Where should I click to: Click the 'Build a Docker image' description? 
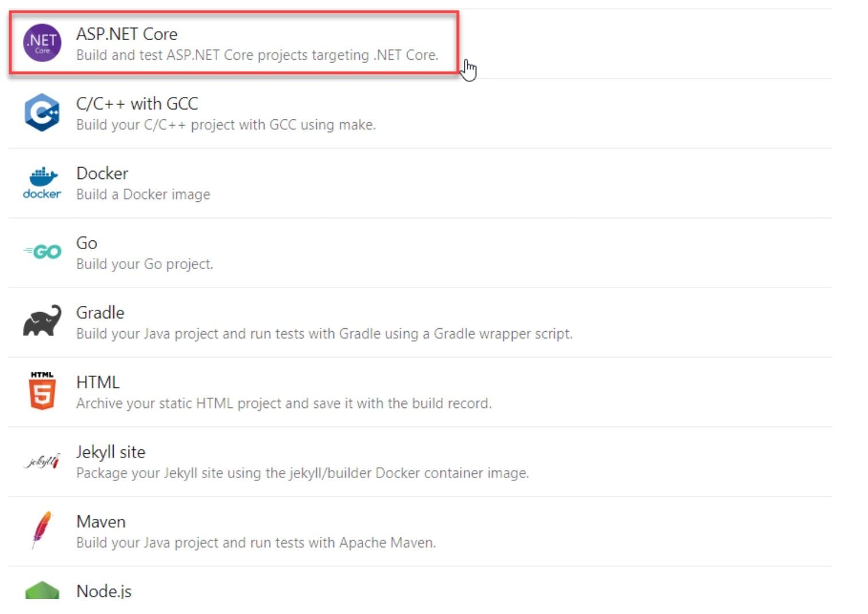click(143, 195)
